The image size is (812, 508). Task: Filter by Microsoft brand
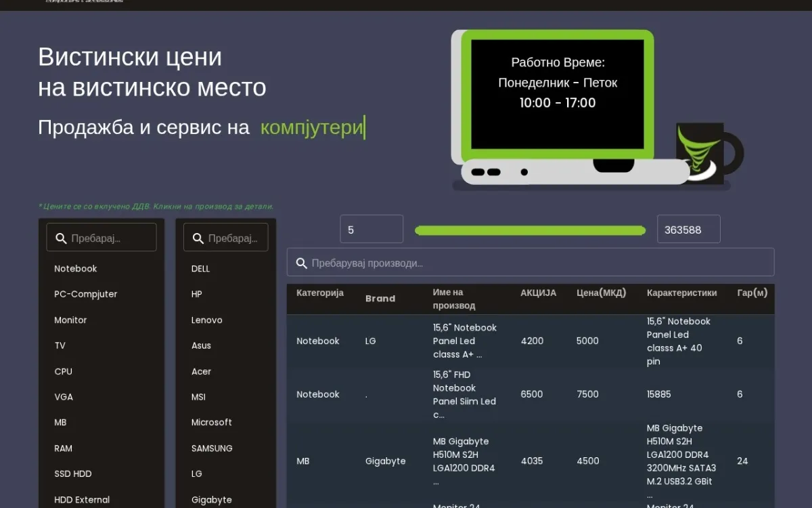coord(212,422)
